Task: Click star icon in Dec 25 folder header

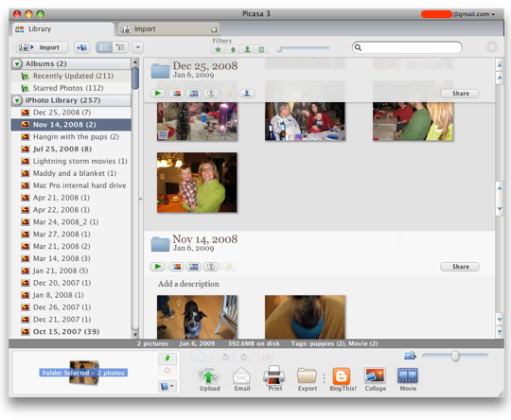Action: [229, 94]
